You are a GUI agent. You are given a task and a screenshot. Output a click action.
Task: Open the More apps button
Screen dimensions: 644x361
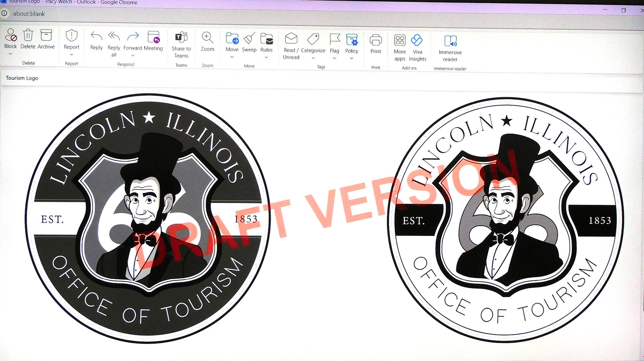[x=400, y=41]
